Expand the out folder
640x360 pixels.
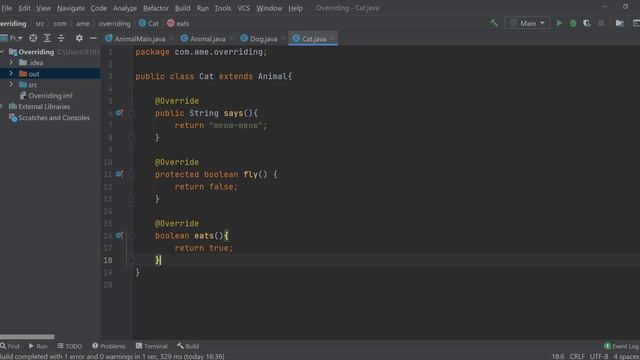[11, 73]
